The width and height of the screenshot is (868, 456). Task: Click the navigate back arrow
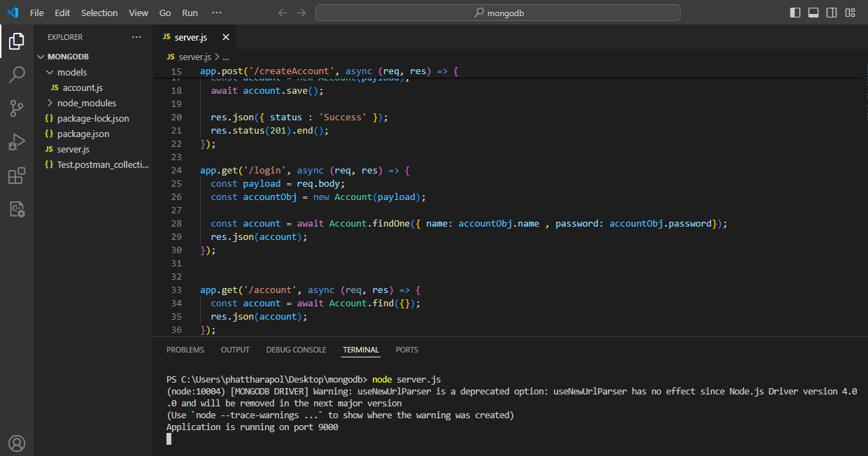pyautogui.click(x=283, y=13)
